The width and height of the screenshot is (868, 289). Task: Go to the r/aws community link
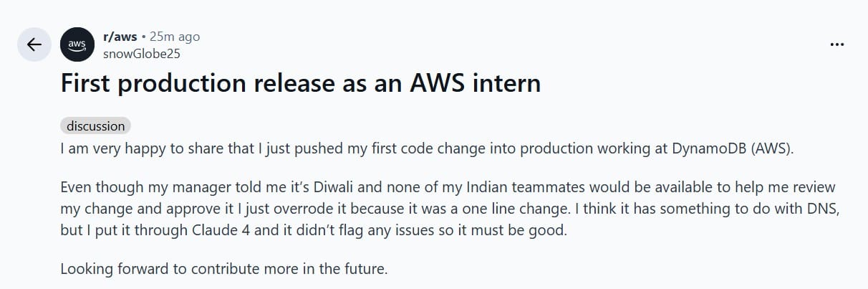tap(120, 37)
